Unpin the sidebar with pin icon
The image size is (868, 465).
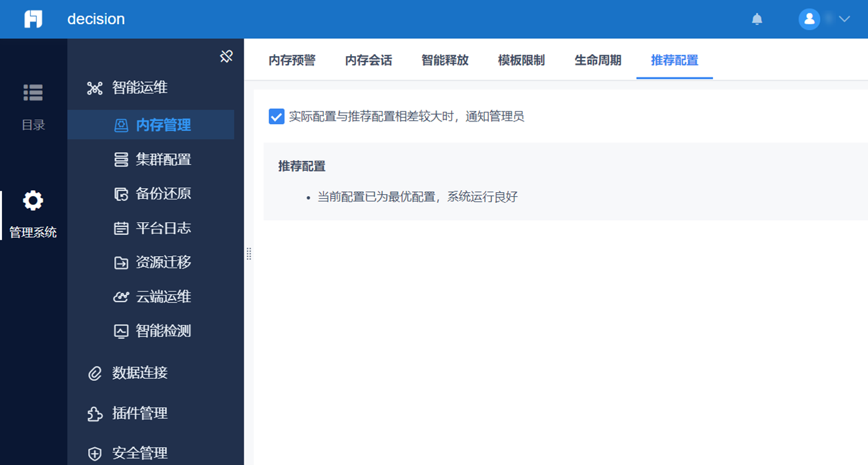tap(226, 57)
